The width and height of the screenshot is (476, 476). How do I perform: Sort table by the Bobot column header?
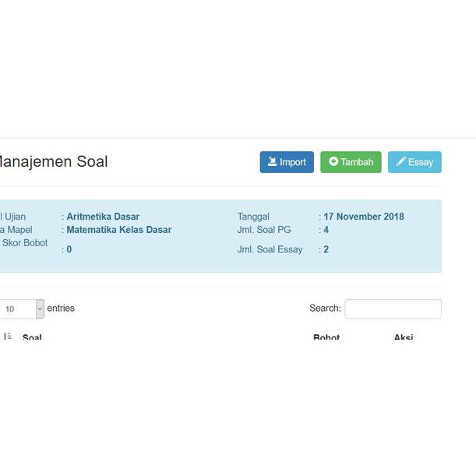click(x=326, y=337)
